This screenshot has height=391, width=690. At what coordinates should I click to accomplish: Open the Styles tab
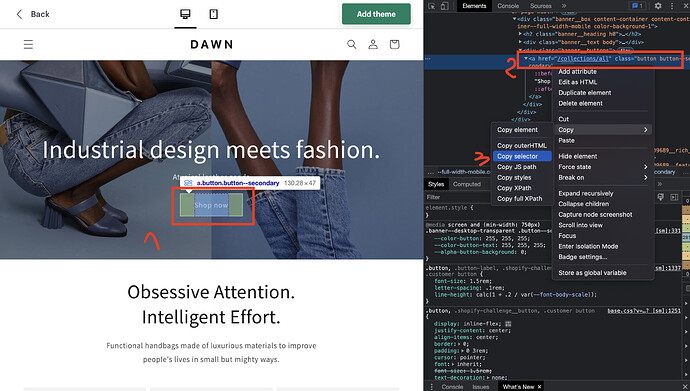436,184
